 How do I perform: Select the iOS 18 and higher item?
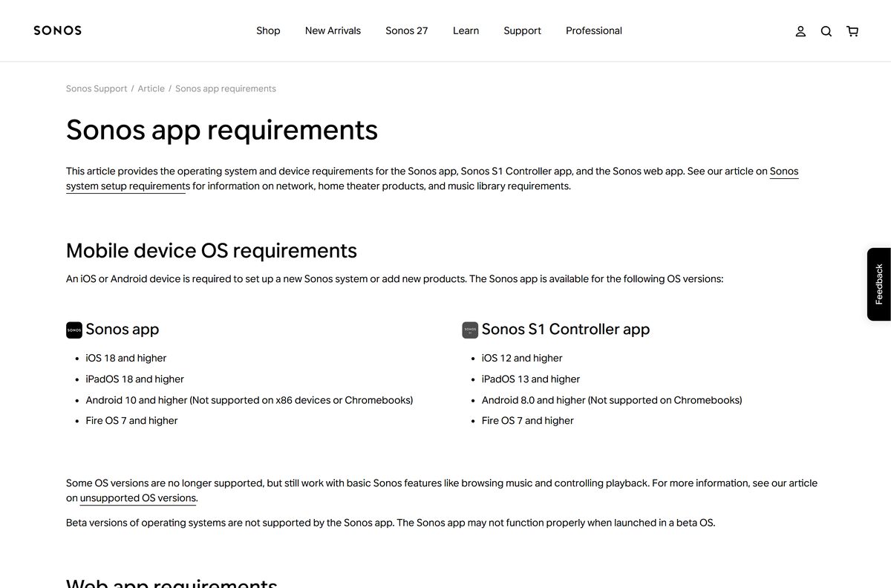click(x=126, y=358)
